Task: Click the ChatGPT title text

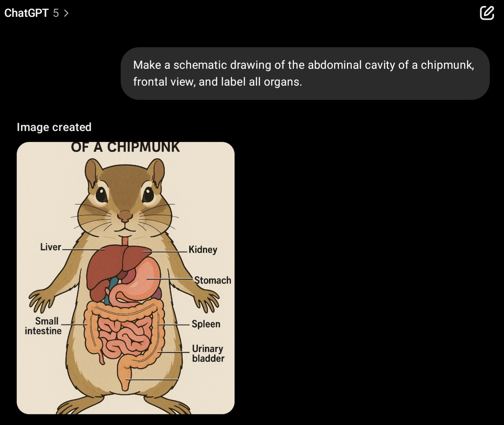Action: click(x=26, y=13)
